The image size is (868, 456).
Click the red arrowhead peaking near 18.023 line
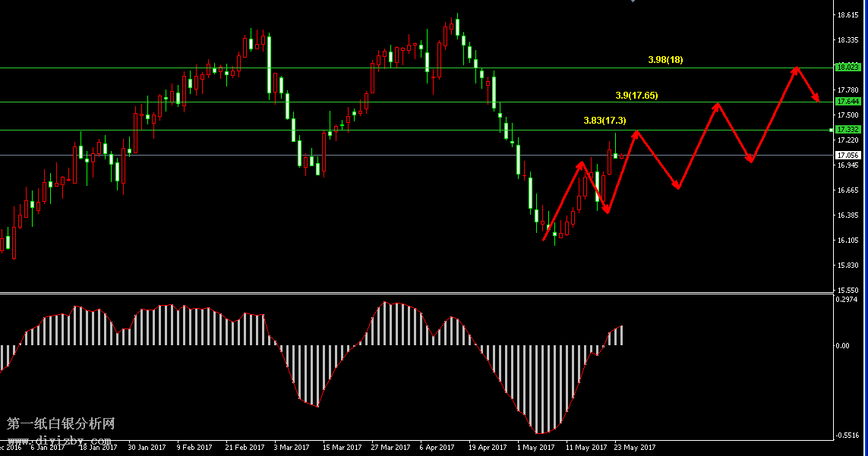[x=796, y=70]
